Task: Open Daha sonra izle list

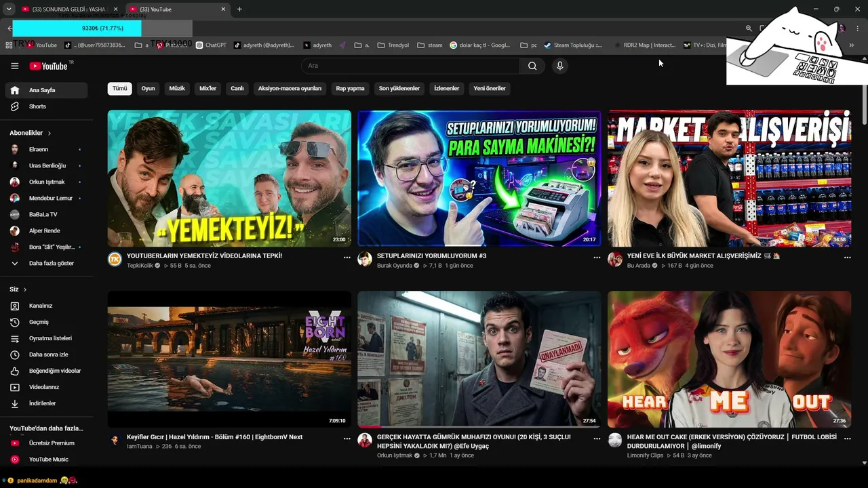Action: [x=46, y=354]
